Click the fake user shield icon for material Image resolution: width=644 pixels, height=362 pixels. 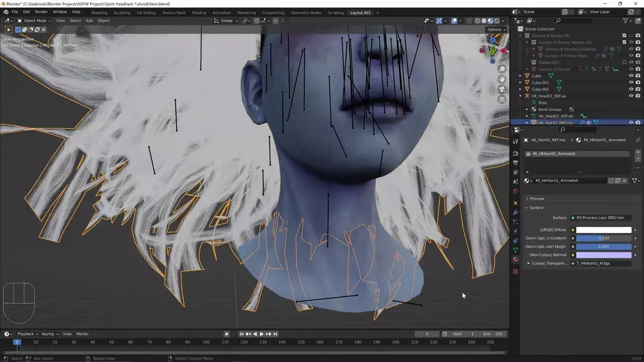click(x=611, y=180)
